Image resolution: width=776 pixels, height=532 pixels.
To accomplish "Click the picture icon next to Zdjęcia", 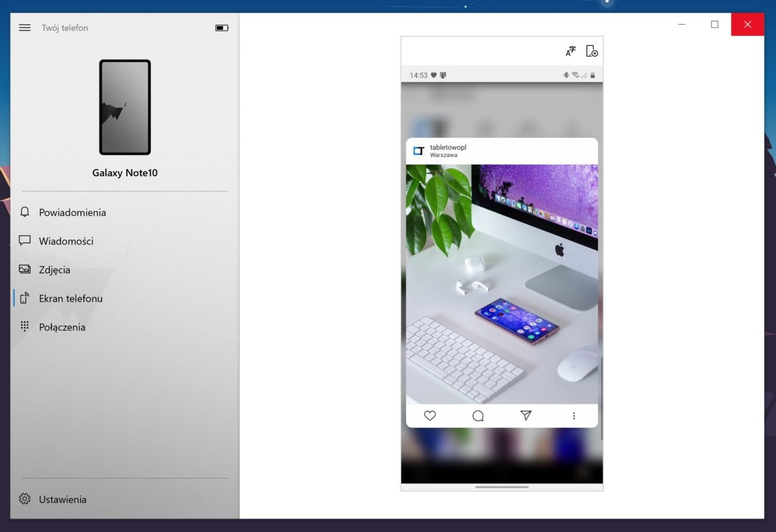I will 24,269.
